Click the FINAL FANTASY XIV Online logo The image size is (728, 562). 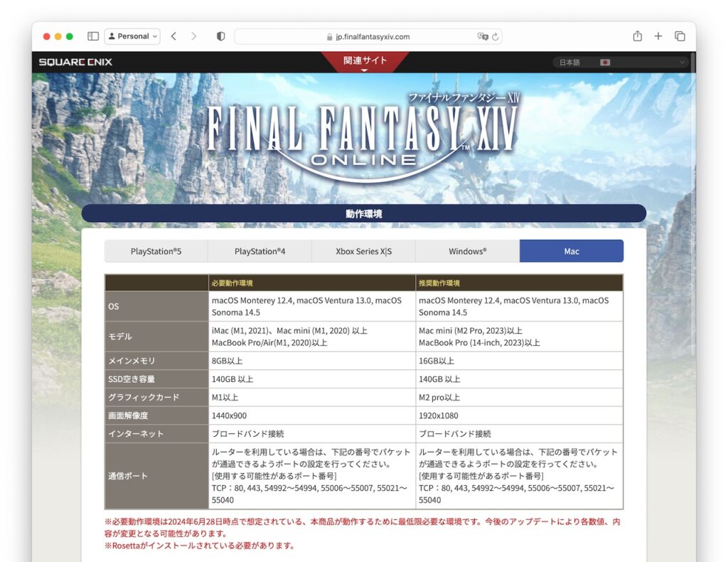click(363, 128)
